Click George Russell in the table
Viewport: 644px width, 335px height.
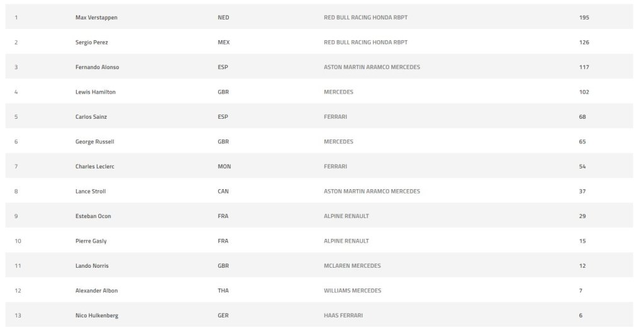tap(94, 141)
